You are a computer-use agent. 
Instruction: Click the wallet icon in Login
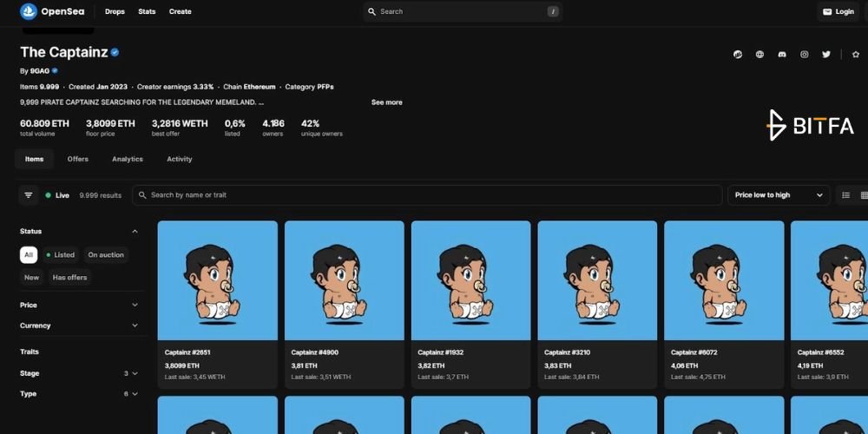click(827, 11)
